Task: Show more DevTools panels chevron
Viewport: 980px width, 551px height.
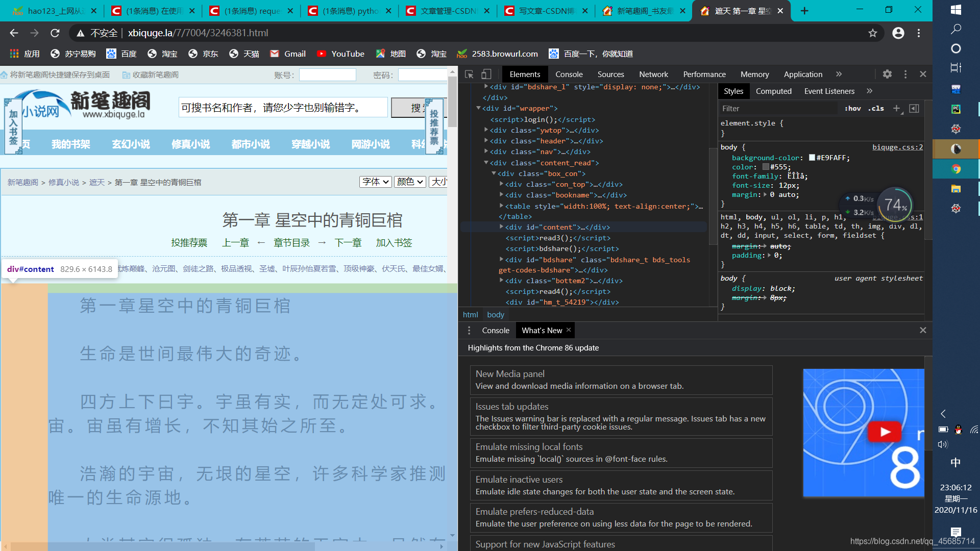Action: (839, 74)
